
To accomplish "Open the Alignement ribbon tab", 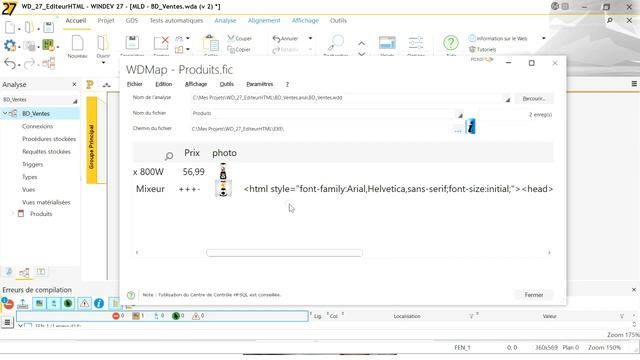I will [264, 20].
